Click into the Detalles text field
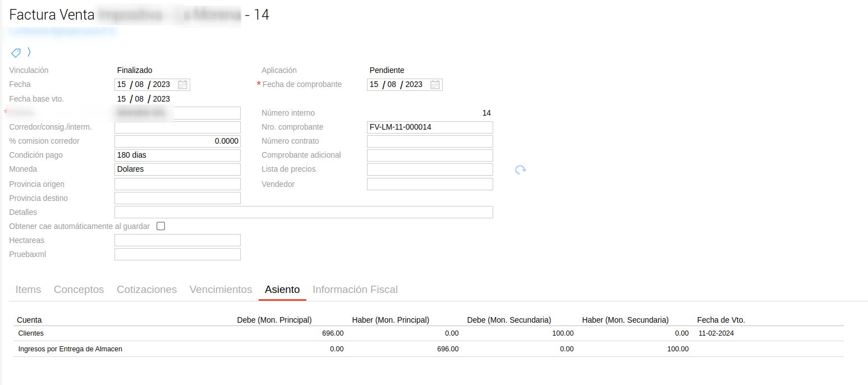The width and height of the screenshot is (868, 385). 304,212
